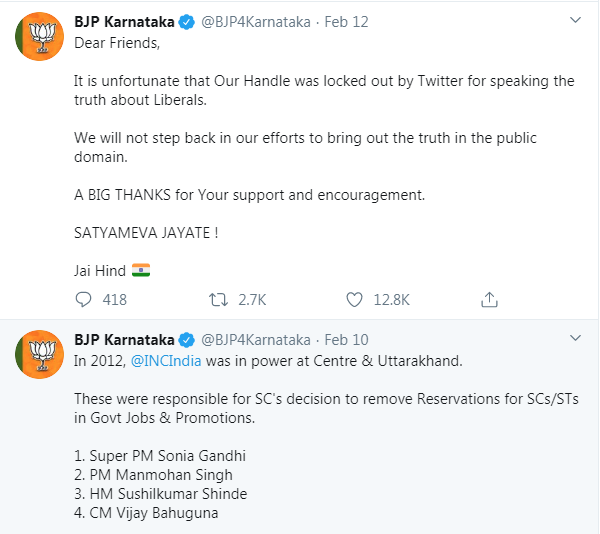Click the 2.7K retweet count

pos(250,299)
